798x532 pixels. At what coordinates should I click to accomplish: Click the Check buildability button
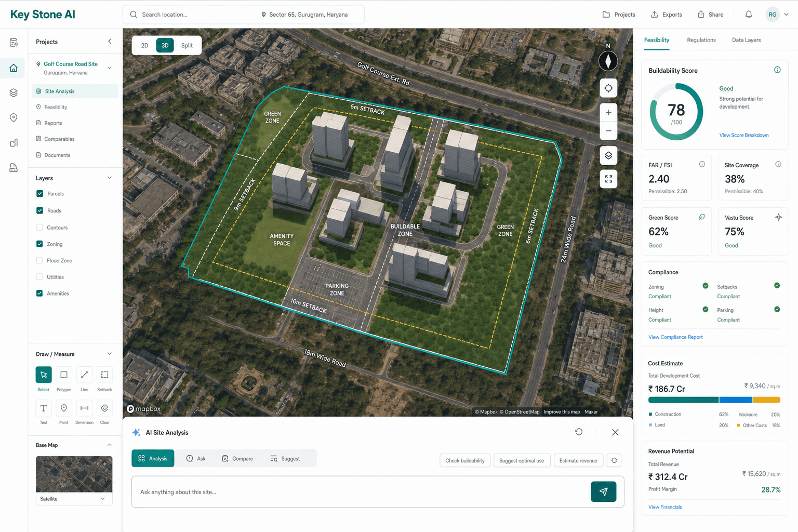pos(465,460)
